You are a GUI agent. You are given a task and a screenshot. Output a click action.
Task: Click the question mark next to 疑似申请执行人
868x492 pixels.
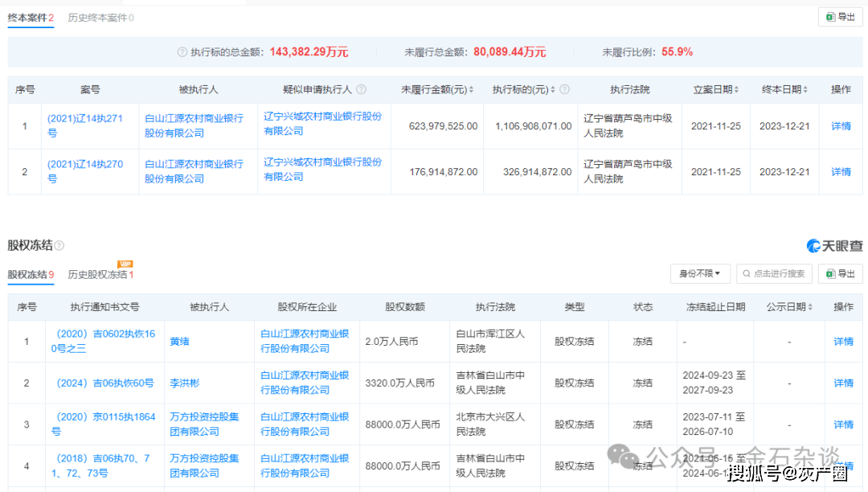point(362,89)
